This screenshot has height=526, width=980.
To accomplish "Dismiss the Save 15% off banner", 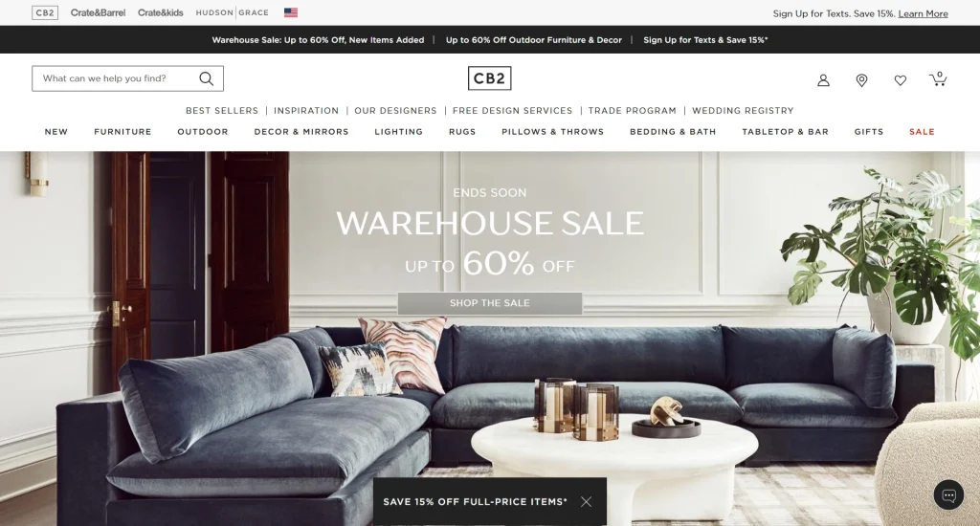I will (586, 502).
